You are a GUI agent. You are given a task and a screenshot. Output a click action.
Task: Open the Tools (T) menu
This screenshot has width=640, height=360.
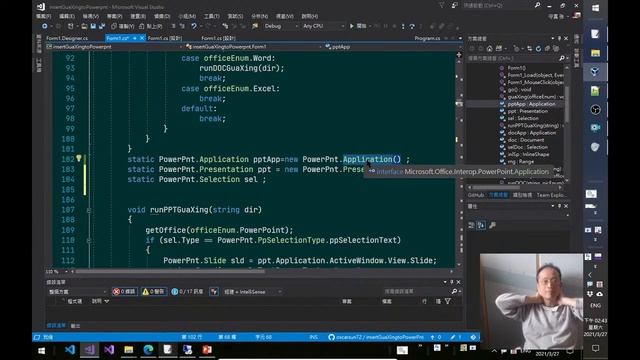point(211,16)
